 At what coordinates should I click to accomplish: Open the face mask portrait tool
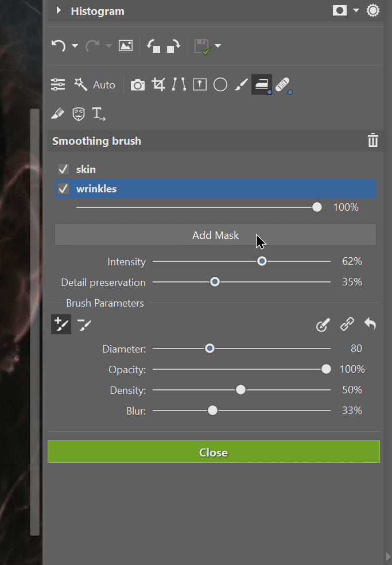(79, 114)
